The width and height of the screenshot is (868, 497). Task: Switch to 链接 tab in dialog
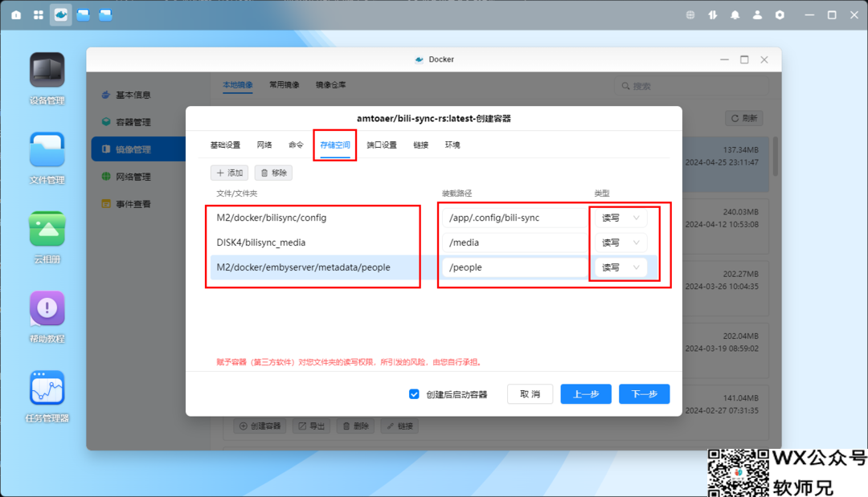[x=420, y=145]
